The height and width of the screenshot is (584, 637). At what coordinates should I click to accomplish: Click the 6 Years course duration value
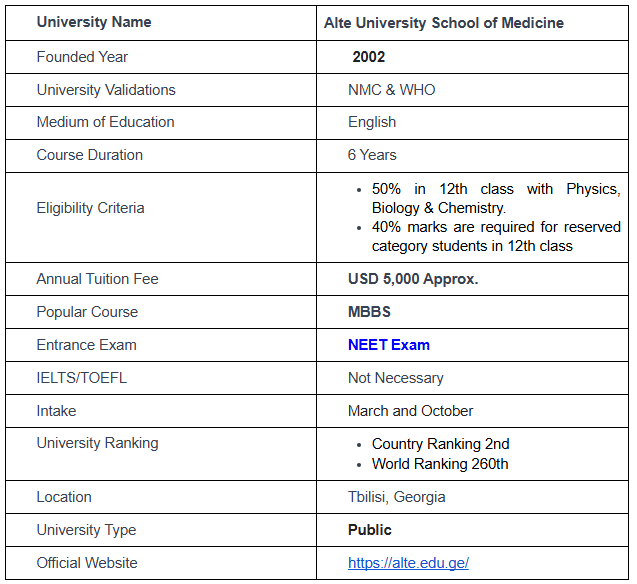[x=372, y=155]
